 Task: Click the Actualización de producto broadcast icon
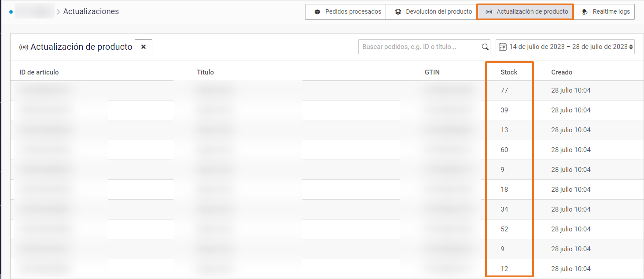(489, 12)
